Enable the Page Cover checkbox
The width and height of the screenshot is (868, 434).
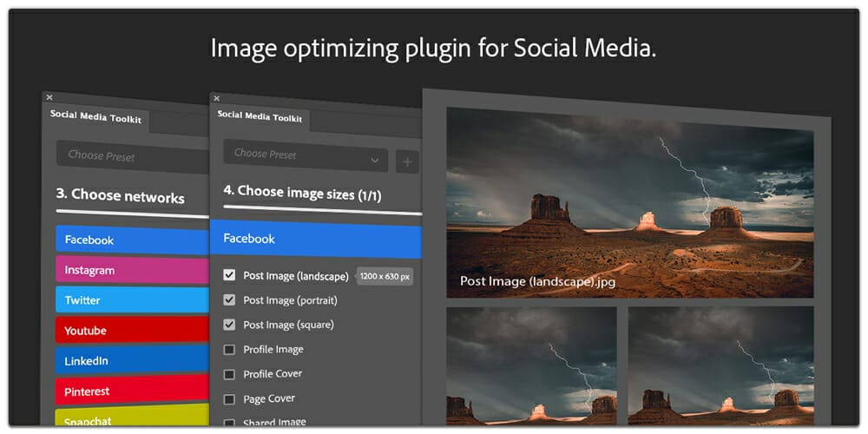point(229,399)
